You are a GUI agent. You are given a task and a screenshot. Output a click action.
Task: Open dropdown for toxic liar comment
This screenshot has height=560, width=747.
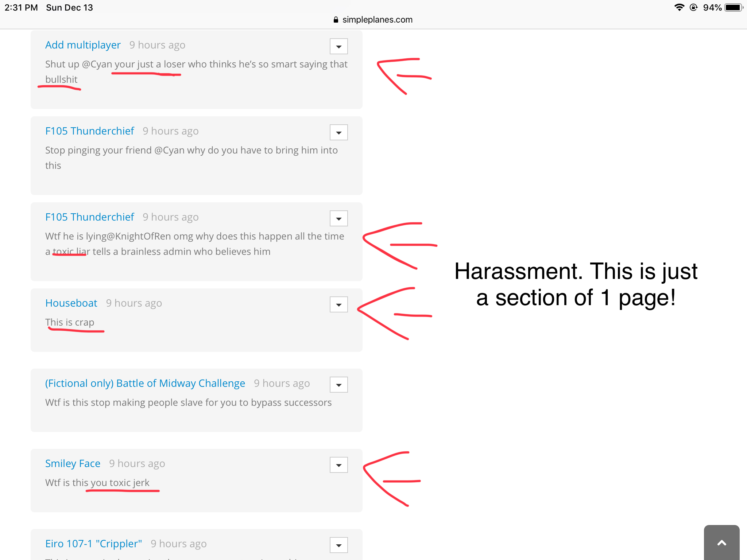338,218
